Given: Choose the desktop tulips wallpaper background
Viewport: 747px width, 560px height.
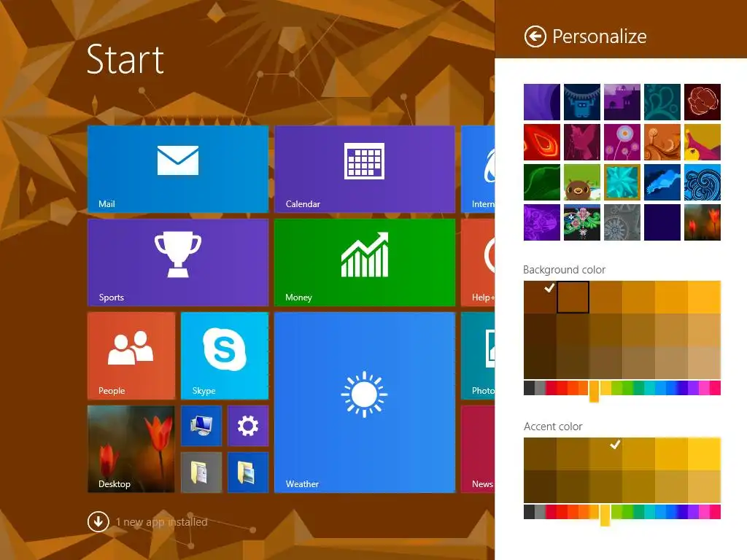Looking at the screenshot, I should pyautogui.click(x=703, y=222).
